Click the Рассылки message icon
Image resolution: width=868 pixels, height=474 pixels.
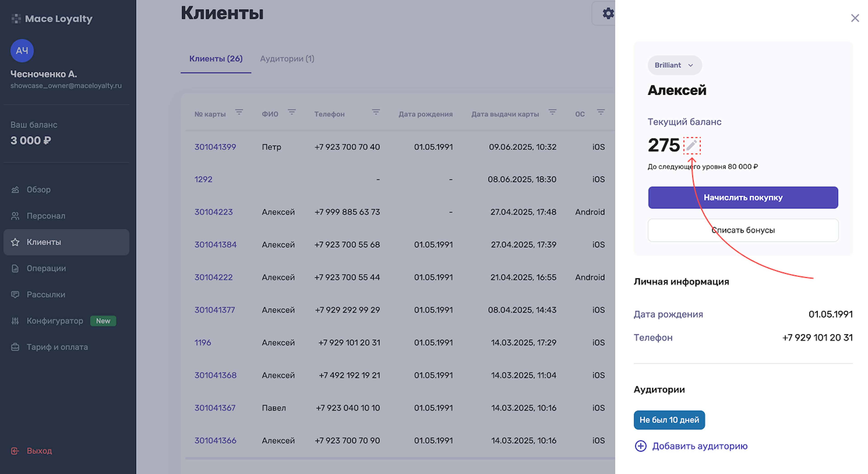click(15, 295)
